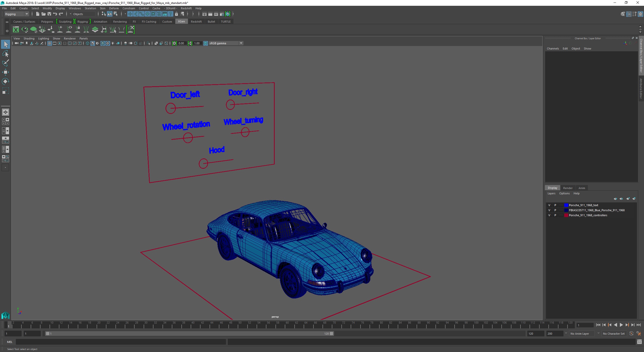Screen dimensions: 644x352
Task: Choose the Paint selection tool
Action: (6, 63)
